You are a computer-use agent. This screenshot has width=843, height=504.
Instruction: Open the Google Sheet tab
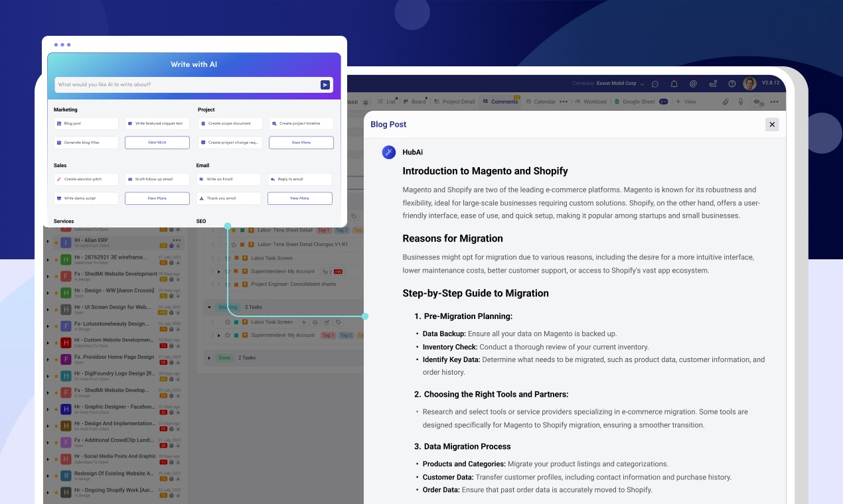click(635, 101)
